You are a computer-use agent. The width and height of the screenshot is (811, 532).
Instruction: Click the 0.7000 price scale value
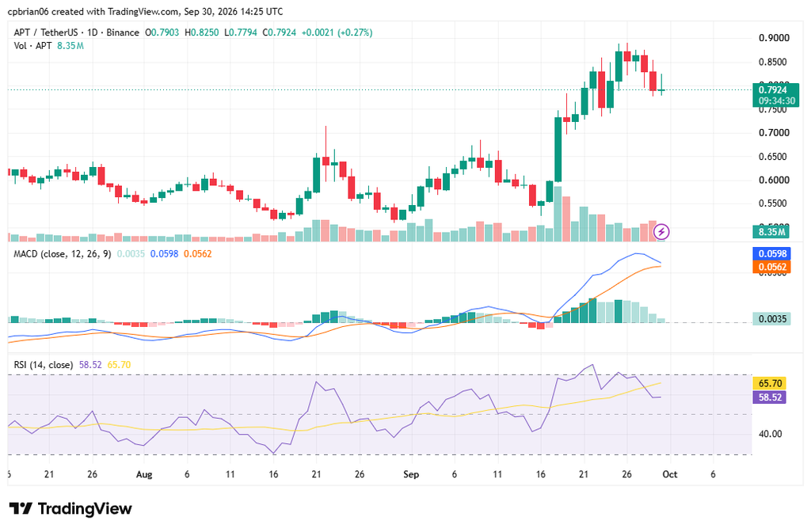click(774, 133)
